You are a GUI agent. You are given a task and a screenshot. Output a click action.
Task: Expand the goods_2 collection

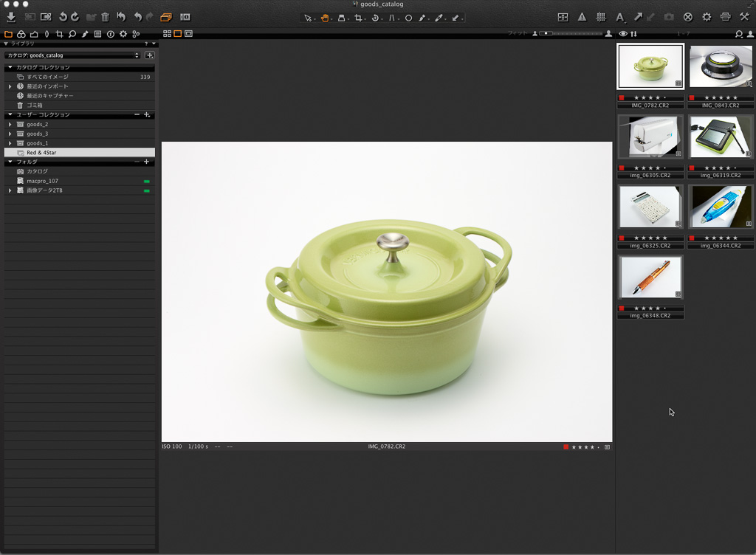10,124
